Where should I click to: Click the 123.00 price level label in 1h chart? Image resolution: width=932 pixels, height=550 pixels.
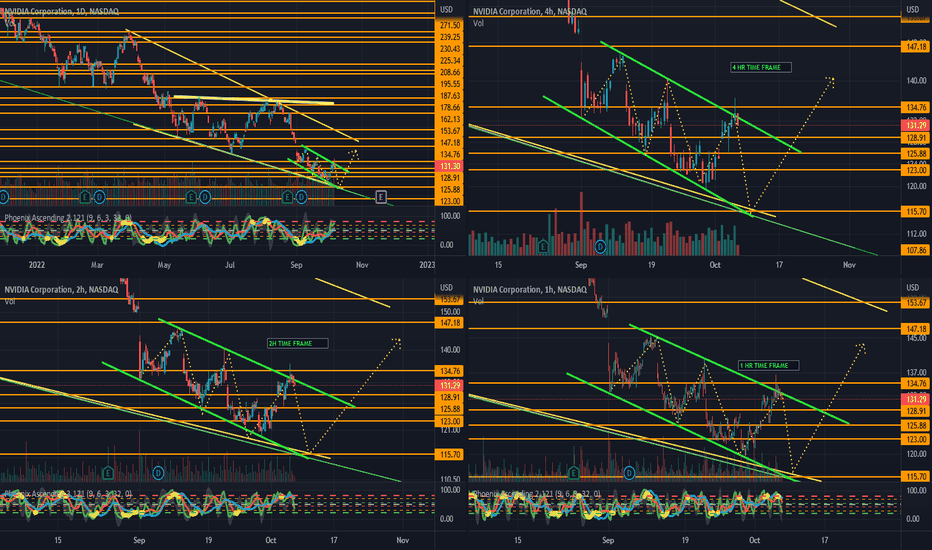point(916,439)
